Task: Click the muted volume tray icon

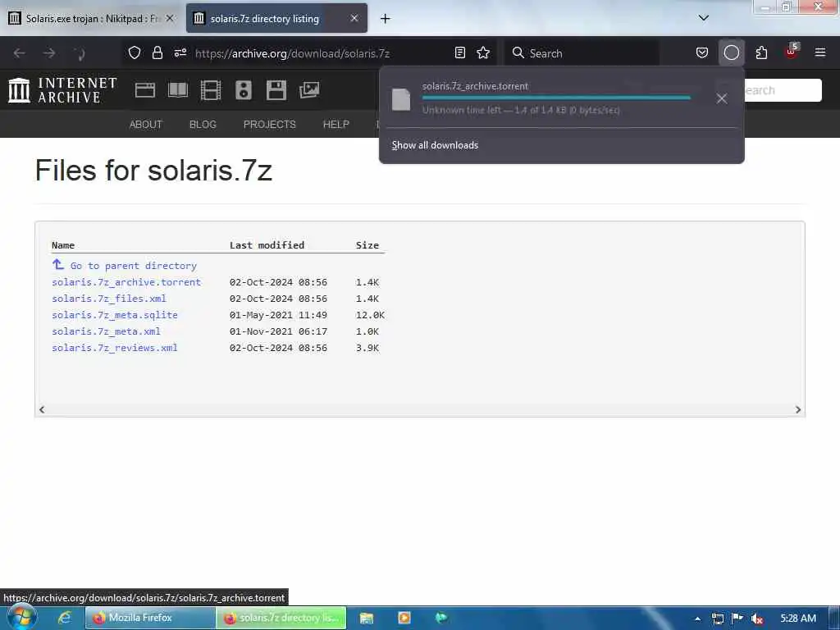Action: (x=756, y=619)
